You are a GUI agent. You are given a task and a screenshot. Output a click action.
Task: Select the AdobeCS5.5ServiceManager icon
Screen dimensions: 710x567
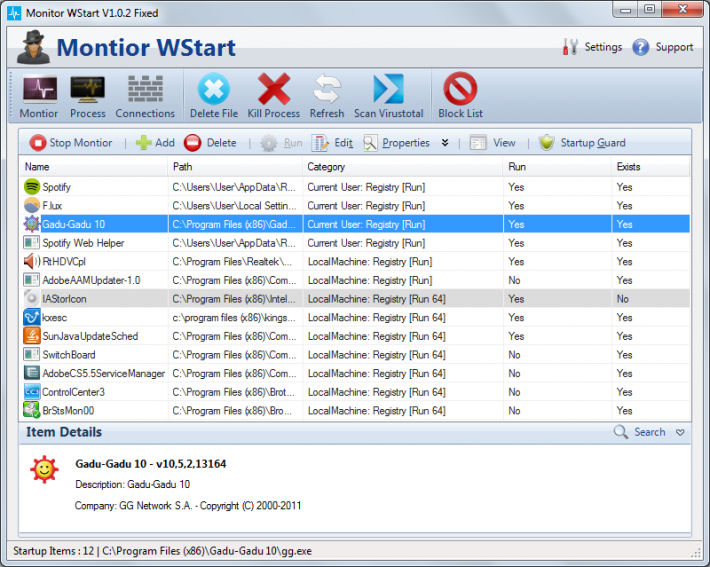(32, 373)
